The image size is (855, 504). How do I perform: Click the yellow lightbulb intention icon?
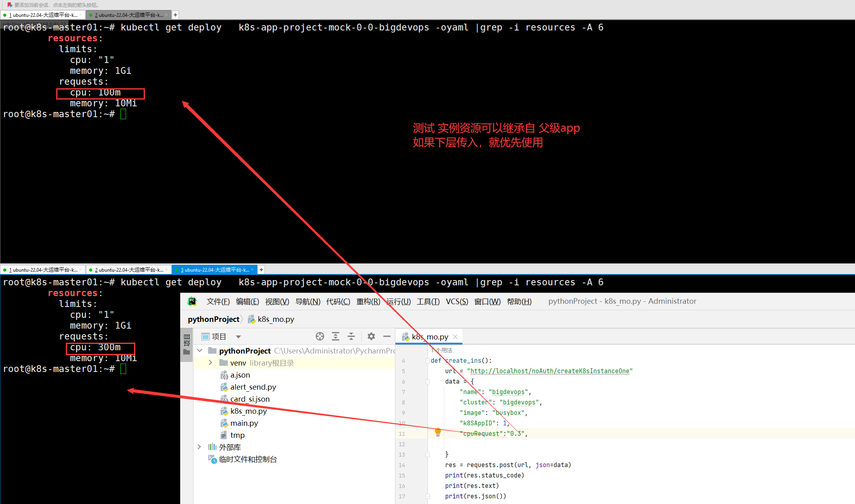pos(438,432)
